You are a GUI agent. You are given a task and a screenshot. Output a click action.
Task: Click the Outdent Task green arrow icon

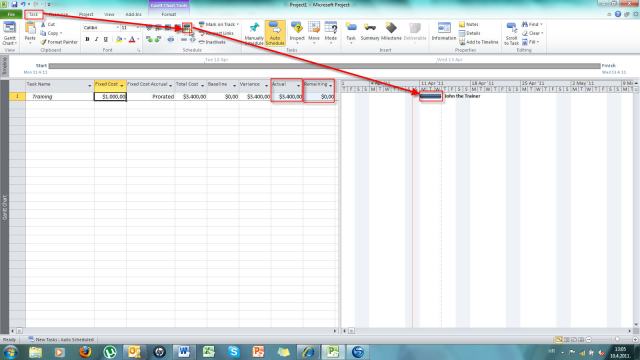(x=149, y=39)
